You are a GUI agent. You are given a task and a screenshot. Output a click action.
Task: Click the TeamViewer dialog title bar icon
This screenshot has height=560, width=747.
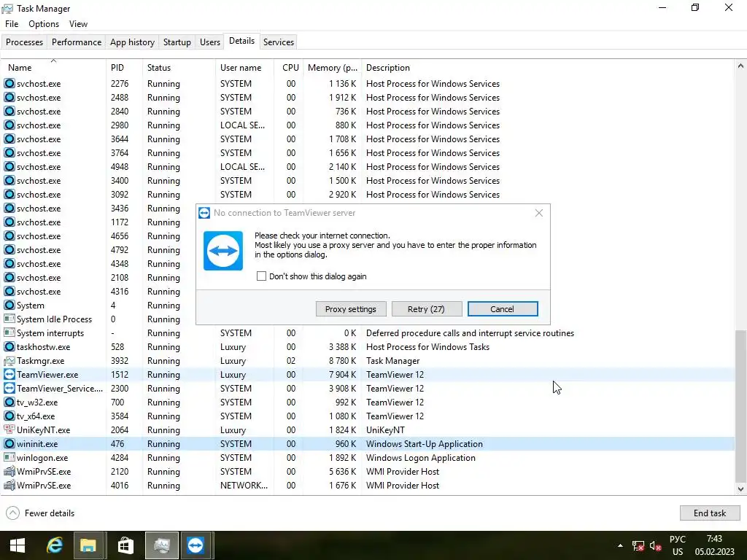(x=204, y=213)
